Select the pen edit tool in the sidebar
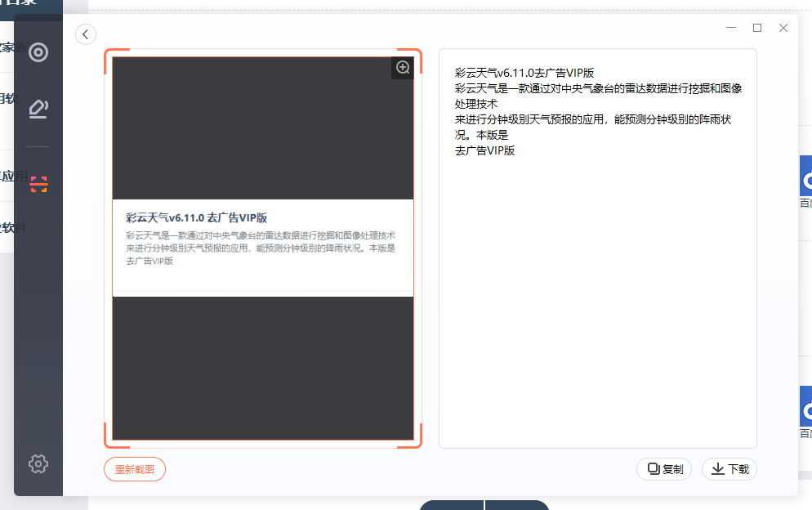The image size is (812, 510). (x=38, y=108)
